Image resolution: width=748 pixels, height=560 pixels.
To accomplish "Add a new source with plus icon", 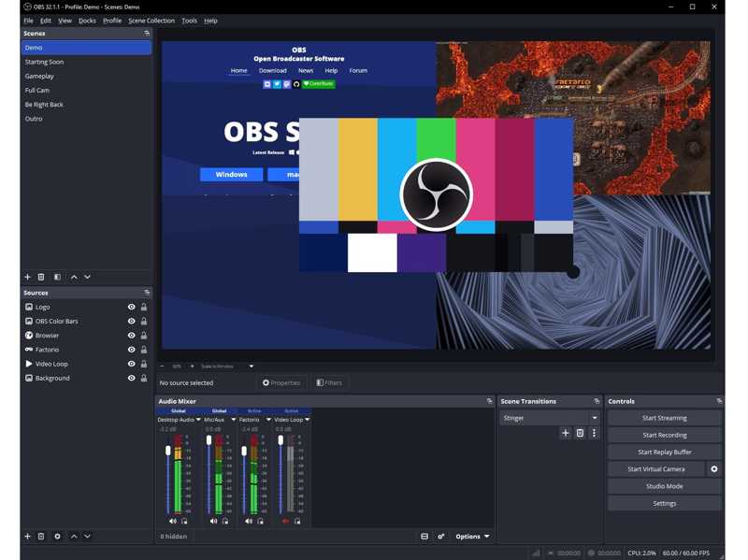I will [28, 536].
